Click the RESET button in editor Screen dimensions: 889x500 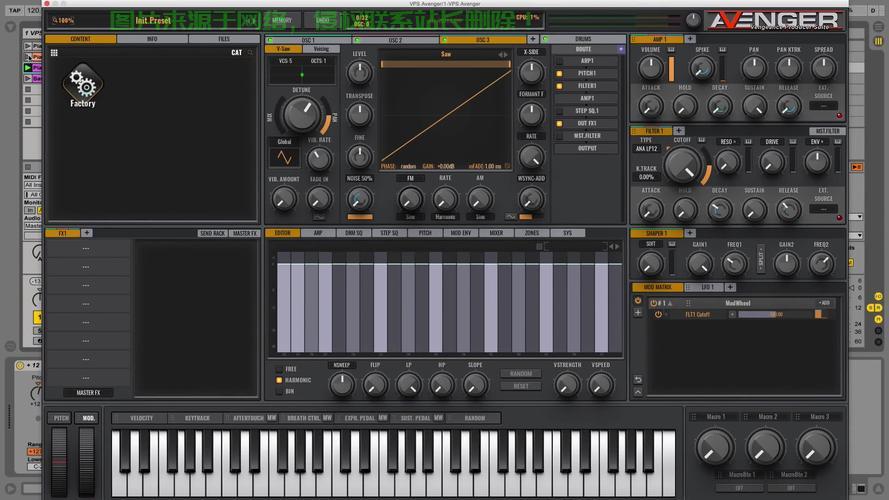520,386
